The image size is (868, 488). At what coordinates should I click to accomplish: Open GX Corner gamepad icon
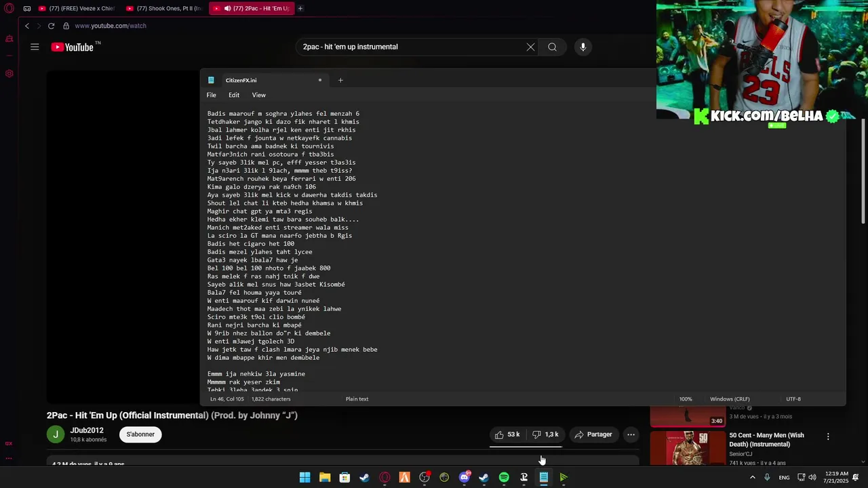tap(27, 9)
